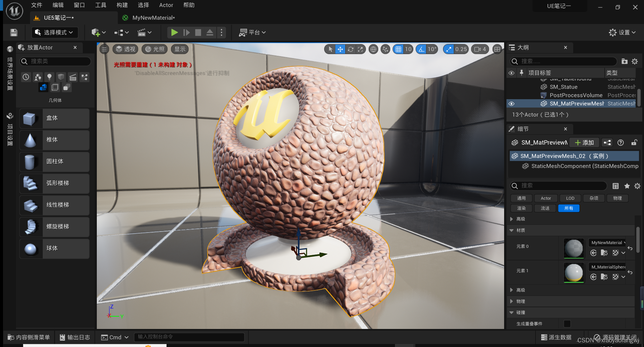Select the Volumes wireframe cube category
Image resolution: width=644 pixels, height=347 pixels.
pyautogui.click(x=55, y=88)
